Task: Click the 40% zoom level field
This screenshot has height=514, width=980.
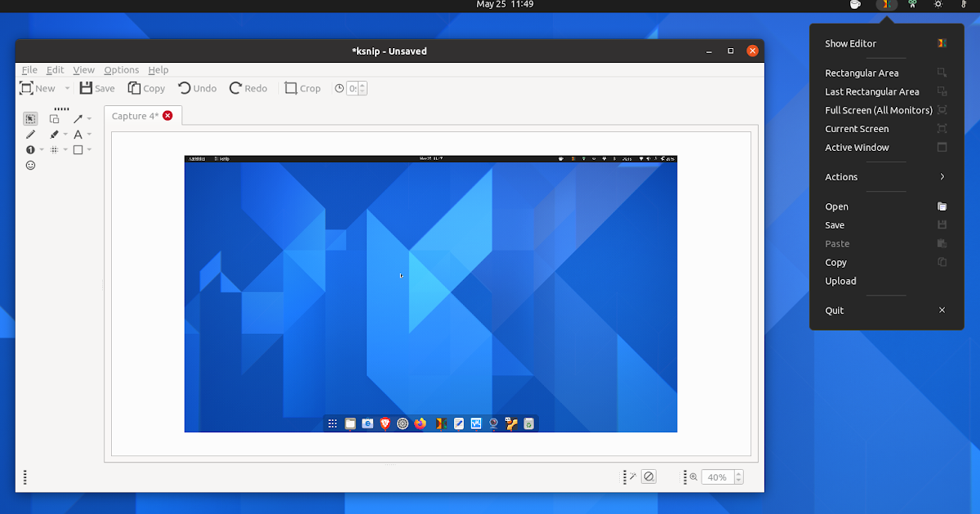Action: 716,476
